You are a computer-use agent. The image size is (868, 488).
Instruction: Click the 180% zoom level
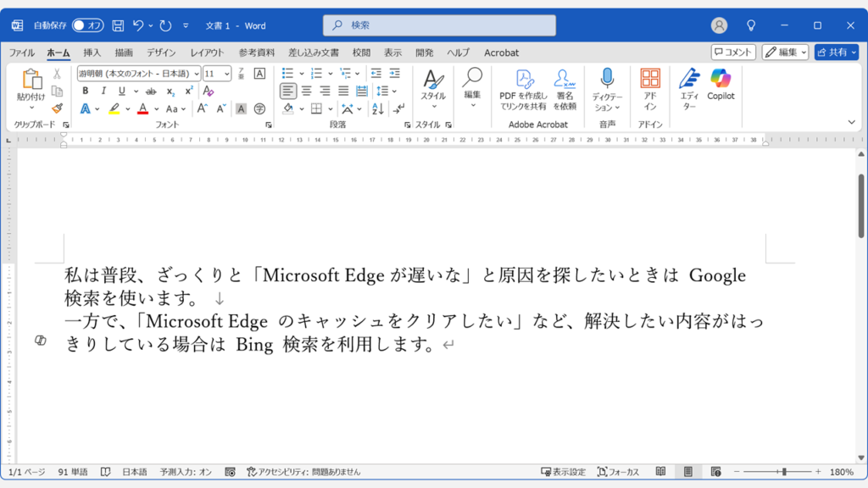842,472
